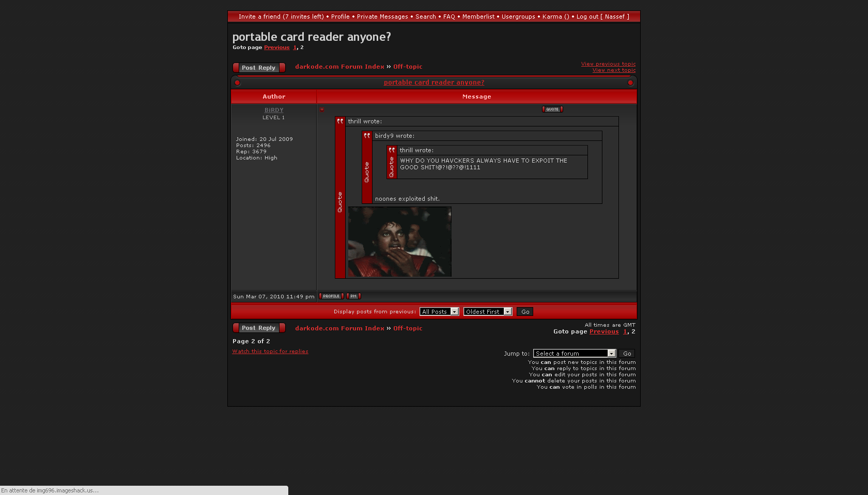Click the BiRDY username link
Image resolution: width=868 pixels, height=495 pixels.
point(274,110)
